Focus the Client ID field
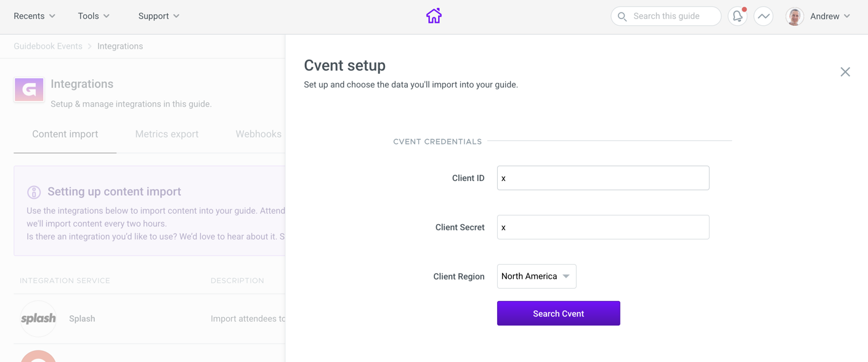Screen dimensions: 868x362 point(603,178)
